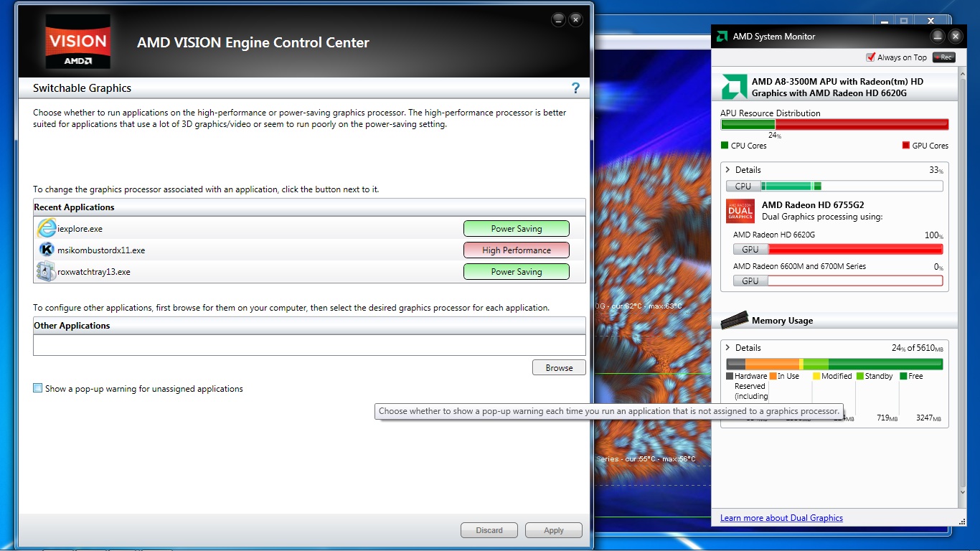Click the Switchable Graphics page heading

(x=83, y=88)
